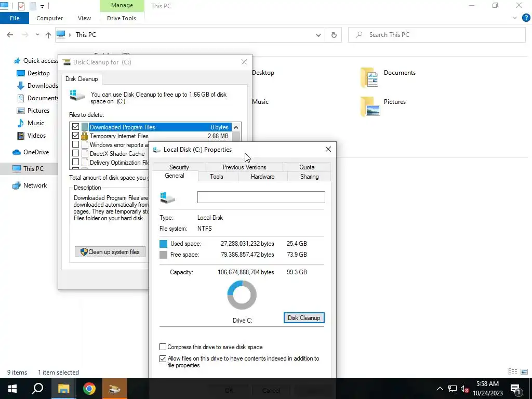Viewport: 532px width, 399px height.
Task: Expand the address bar history dropdown
Action: (318, 35)
